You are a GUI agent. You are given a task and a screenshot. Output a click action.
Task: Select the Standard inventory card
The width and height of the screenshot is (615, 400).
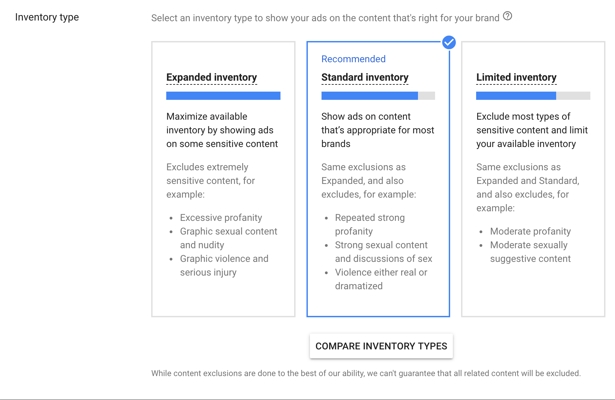click(x=378, y=179)
